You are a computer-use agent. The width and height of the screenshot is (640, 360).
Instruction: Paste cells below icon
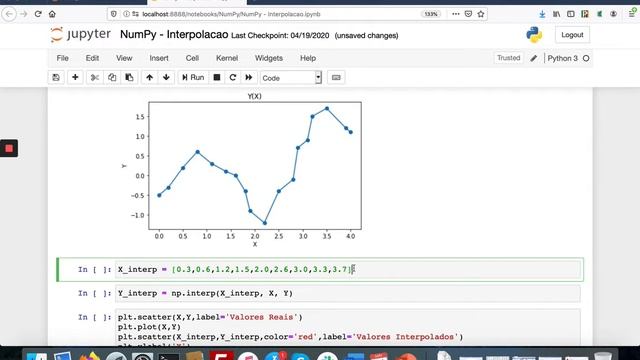(x=129, y=78)
